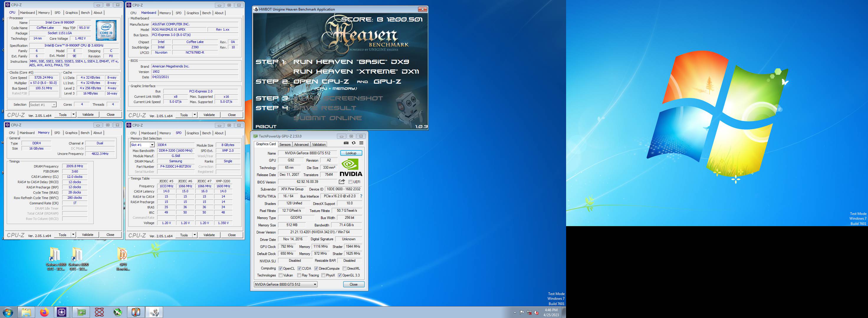Click the NVIDIA logo in GPU-Z
Screen dimensions: 868x318
(x=351, y=168)
